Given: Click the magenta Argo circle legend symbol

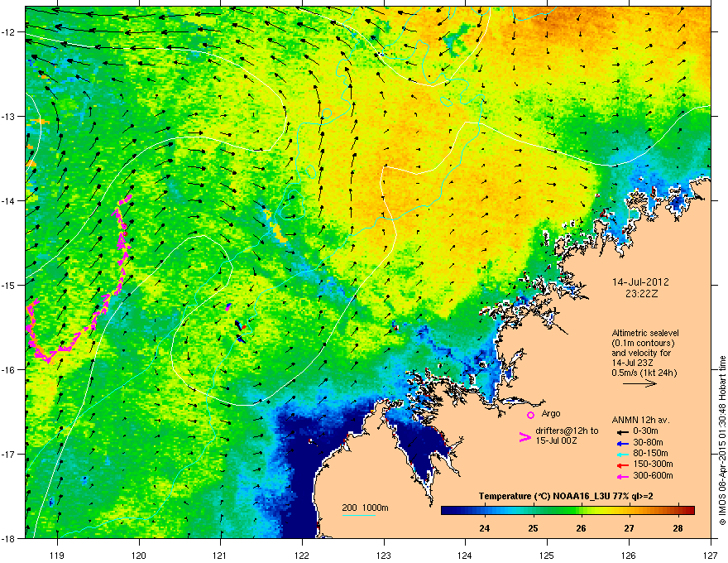Looking at the screenshot, I should 530,415.
